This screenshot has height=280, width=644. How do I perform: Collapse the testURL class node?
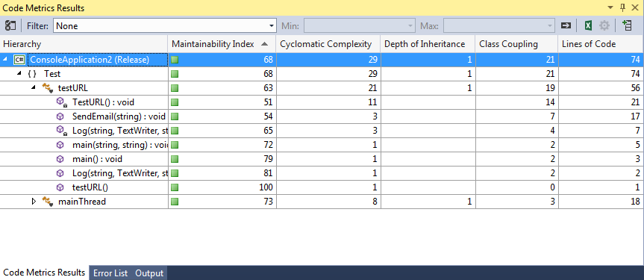tap(34, 87)
